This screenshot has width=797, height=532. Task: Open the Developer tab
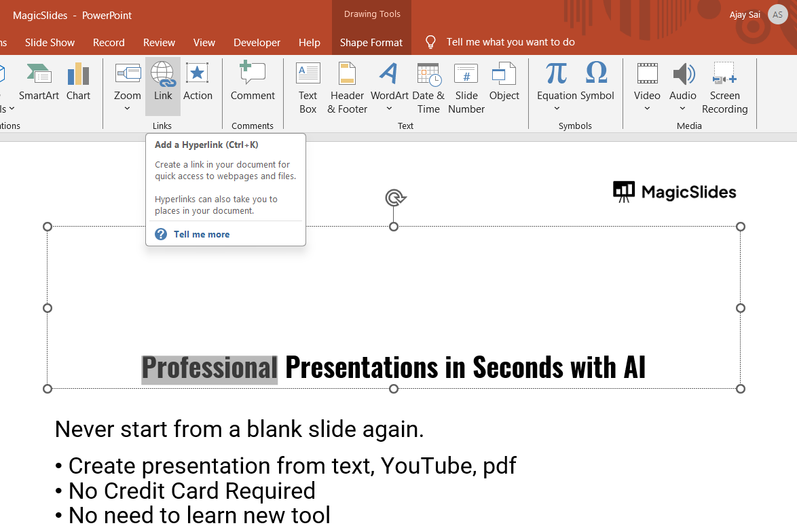coord(257,43)
